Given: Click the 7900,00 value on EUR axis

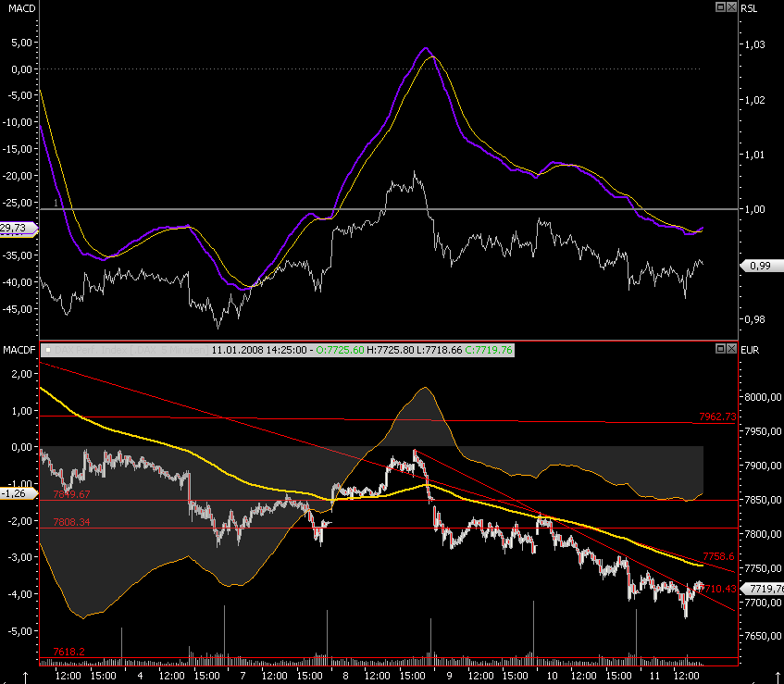Looking at the screenshot, I should click(763, 466).
